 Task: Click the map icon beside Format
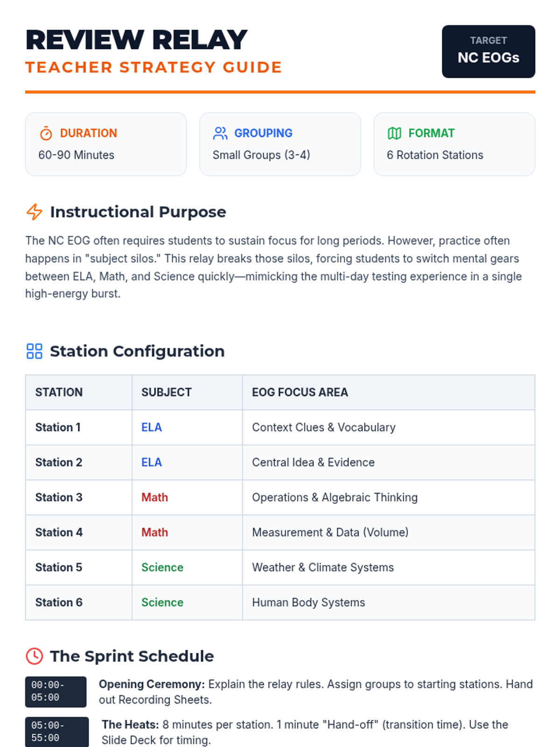394,134
